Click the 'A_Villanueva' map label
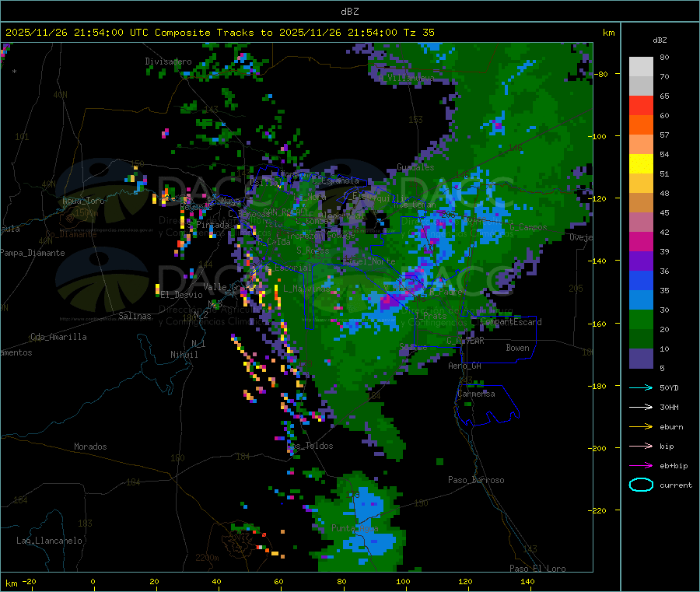This screenshot has width=700, height=592. point(406,78)
